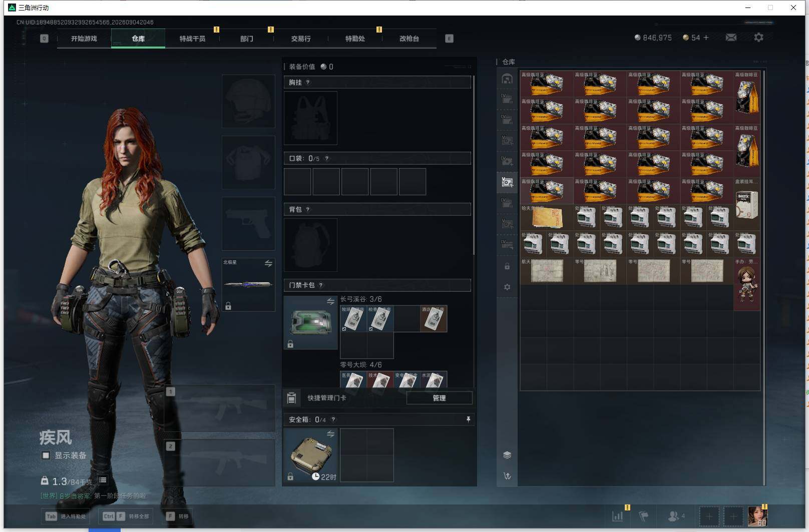809x532 pixels.
Task: Add premium currency with plus button
Action: point(706,38)
